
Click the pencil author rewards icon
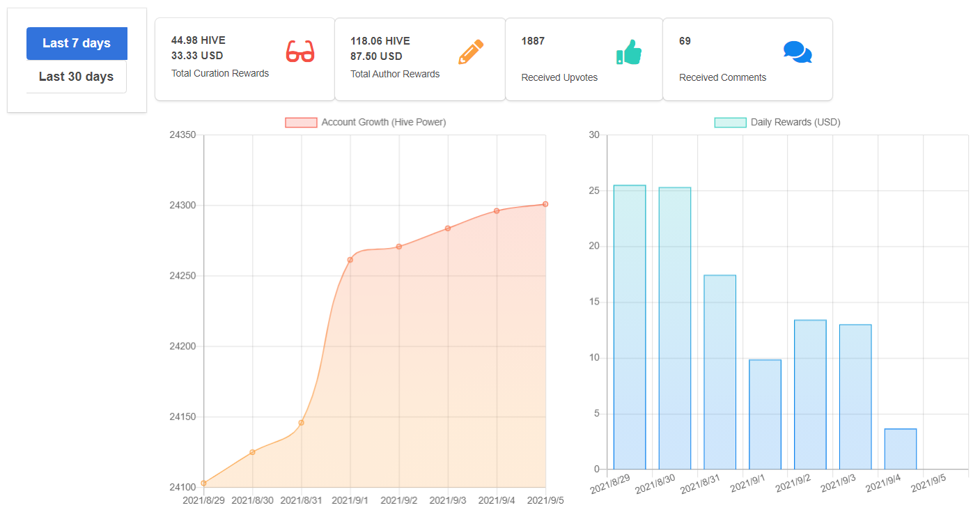471,52
